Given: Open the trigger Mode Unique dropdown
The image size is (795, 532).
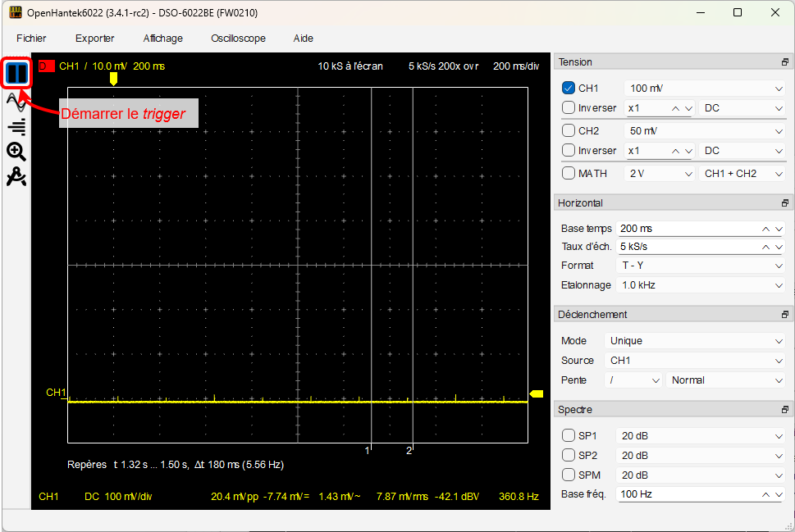Looking at the screenshot, I should pyautogui.click(x=695, y=340).
